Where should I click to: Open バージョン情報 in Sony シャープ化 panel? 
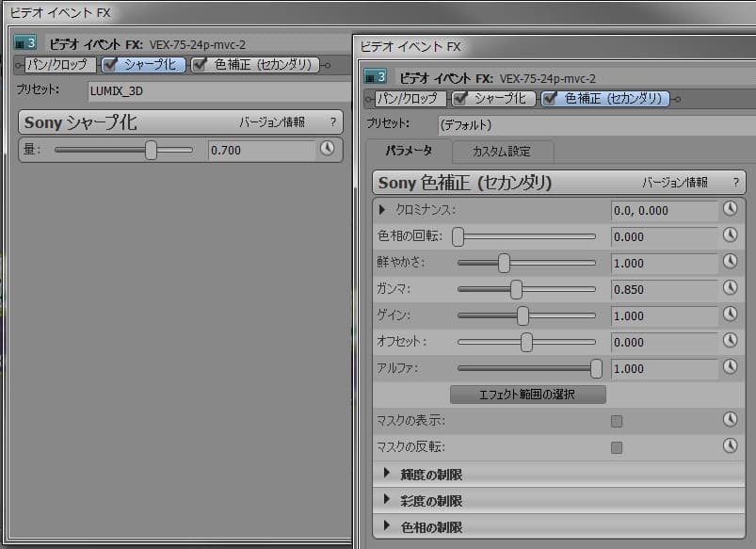[272, 122]
